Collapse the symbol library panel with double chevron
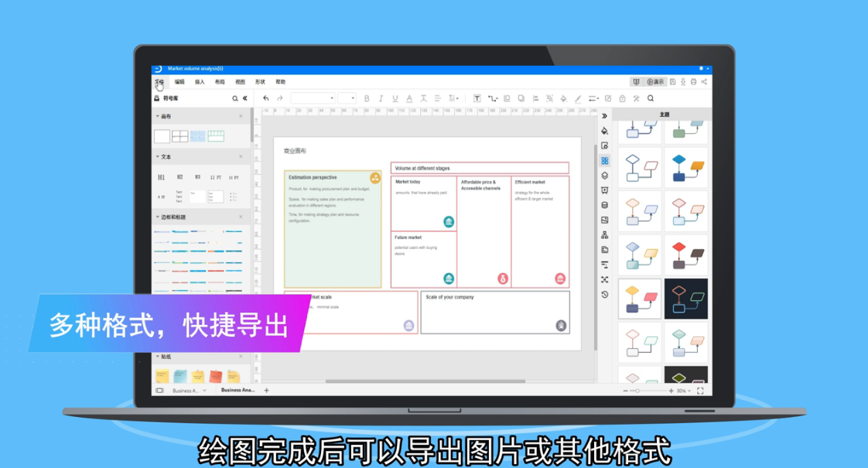868x468 pixels. (244, 98)
